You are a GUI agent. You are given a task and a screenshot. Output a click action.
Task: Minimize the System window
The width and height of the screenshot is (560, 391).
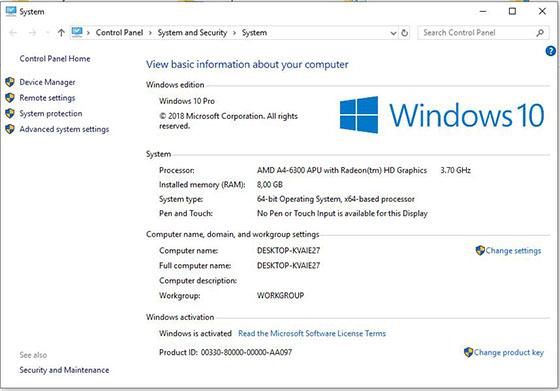(x=483, y=11)
